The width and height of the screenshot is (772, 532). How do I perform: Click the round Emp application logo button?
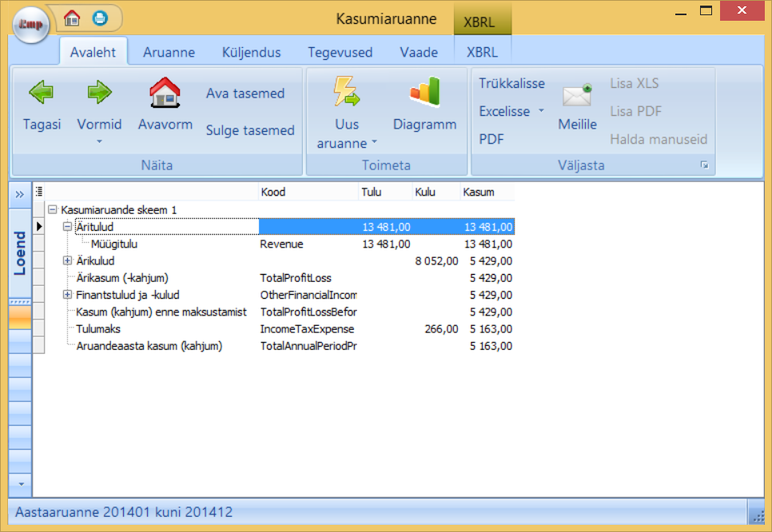coord(31,24)
